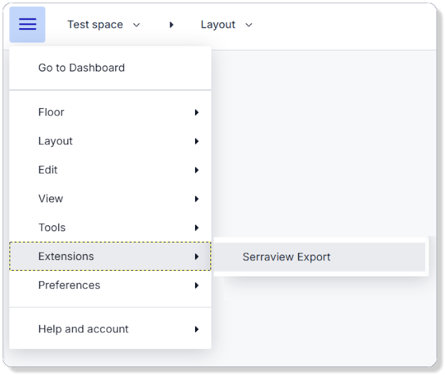Expand Help and account submenu arrow
Screen dimensions: 445x375
197,329
